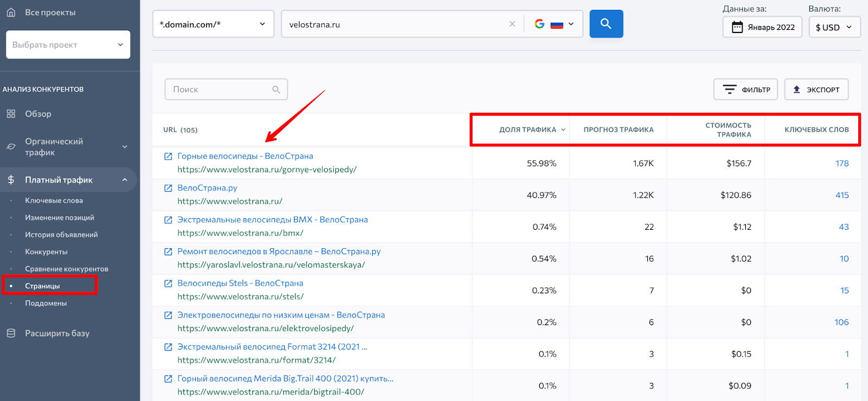
Task: Open external link icon for Ремонт велосипедов row
Action: click(168, 251)
